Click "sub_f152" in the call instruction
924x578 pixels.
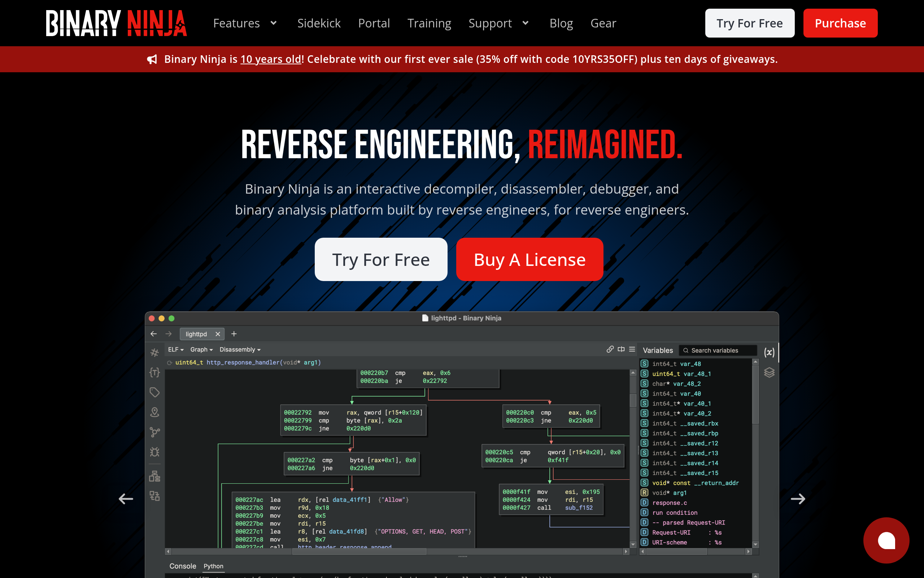[579, 508]
